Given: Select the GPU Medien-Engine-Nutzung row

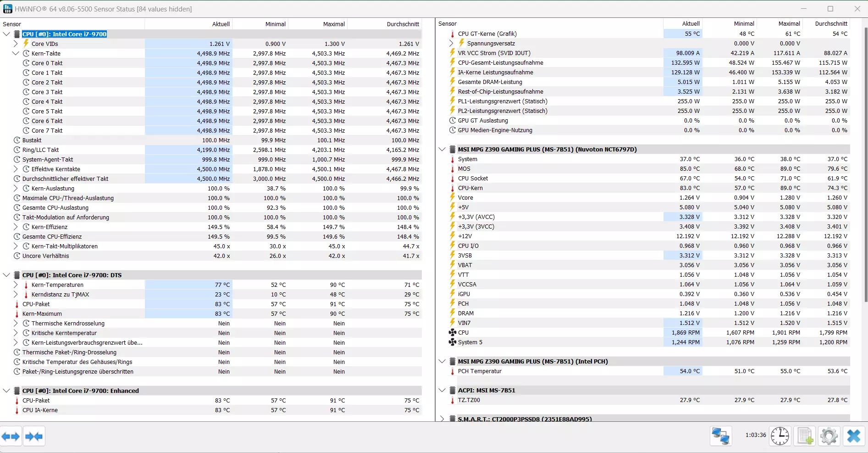Looking at the screenshot, I should click(649, 130).
